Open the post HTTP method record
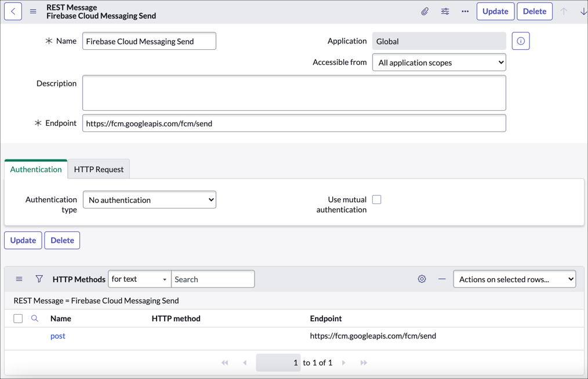The width and height of the screenshot is (588, 379). [57, 336]
